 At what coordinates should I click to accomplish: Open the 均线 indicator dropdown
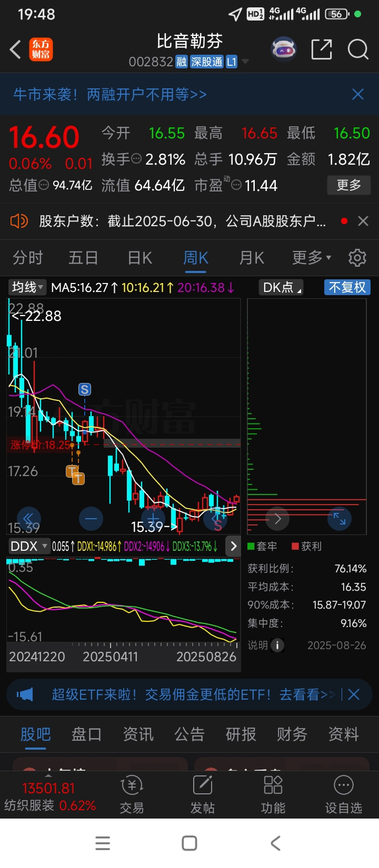[27, 287]
